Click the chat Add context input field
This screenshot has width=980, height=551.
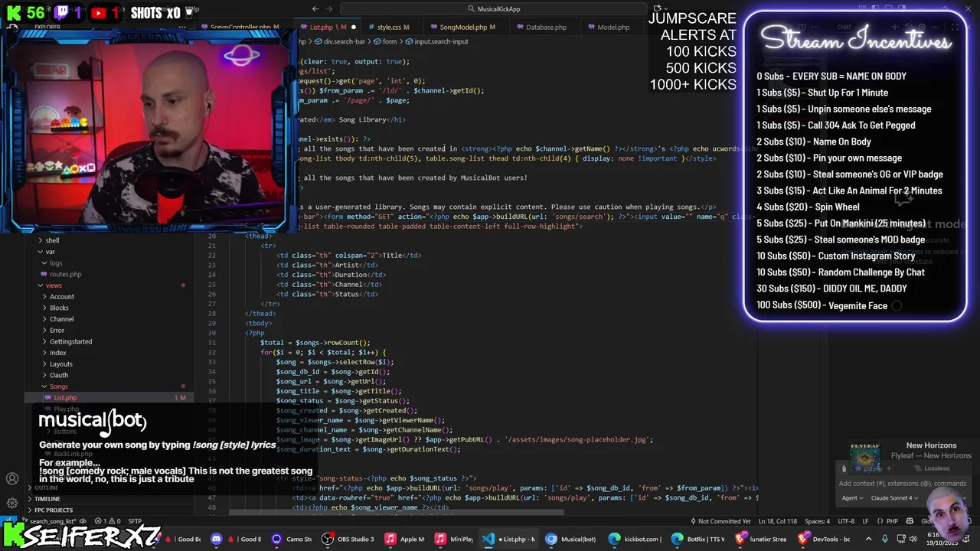click(902, 484)
